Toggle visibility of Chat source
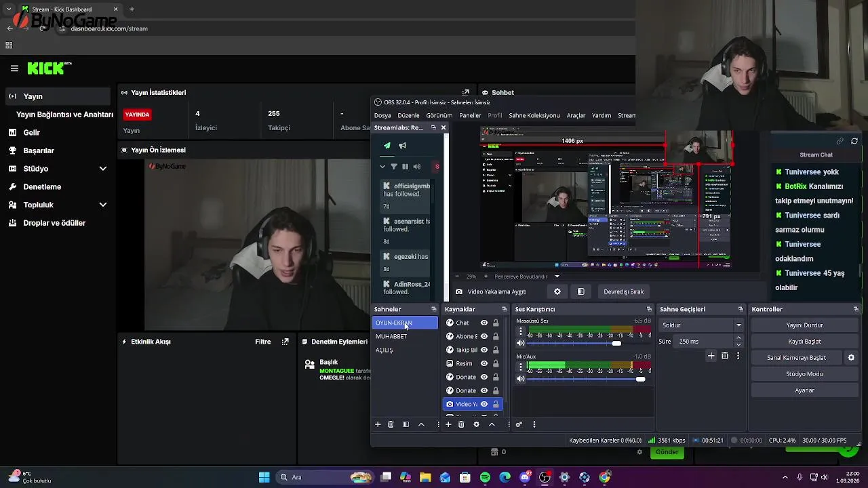868x488 pixels. coord(484,323)
